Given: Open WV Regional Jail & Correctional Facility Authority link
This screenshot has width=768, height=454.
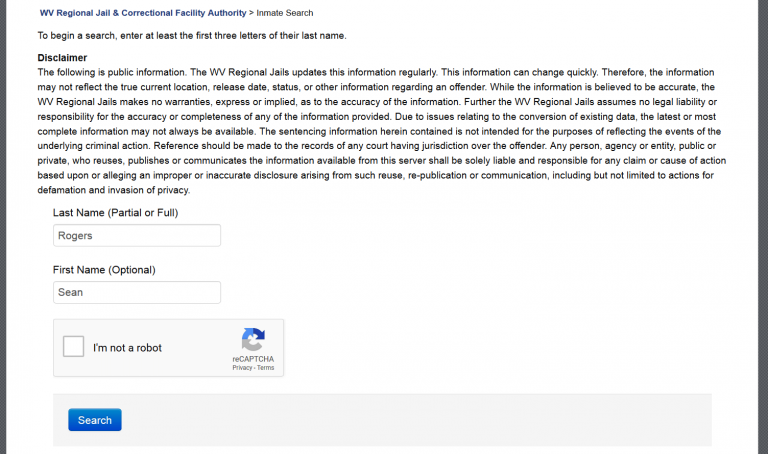Looking at the screenshot, I should 142,13.
